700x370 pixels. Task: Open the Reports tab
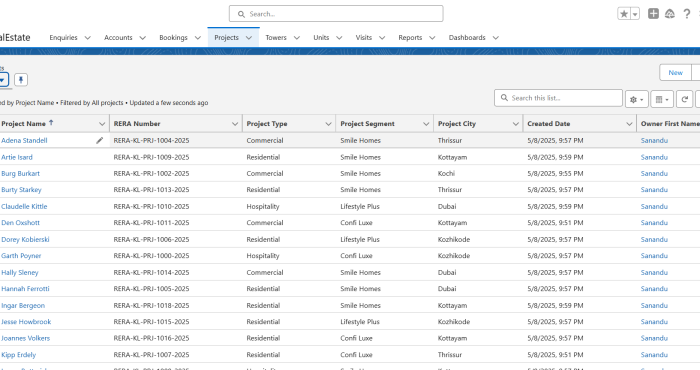pos(410,37)
